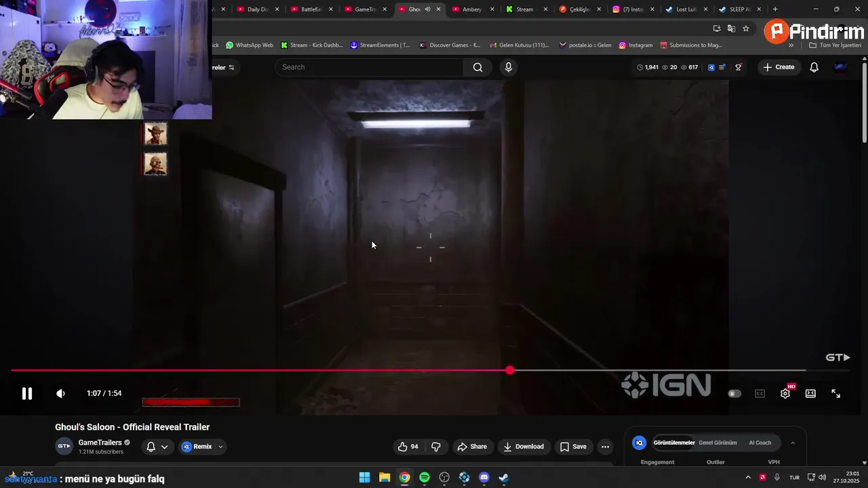This screenshot has width=868, height=488.
Task: Click the trophy icon in YouTube header
Action: (x=738, y=67)
